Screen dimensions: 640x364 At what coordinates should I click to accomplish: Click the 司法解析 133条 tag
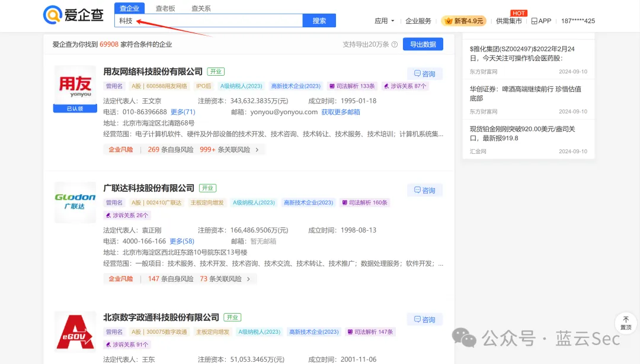tap(352, 86)
